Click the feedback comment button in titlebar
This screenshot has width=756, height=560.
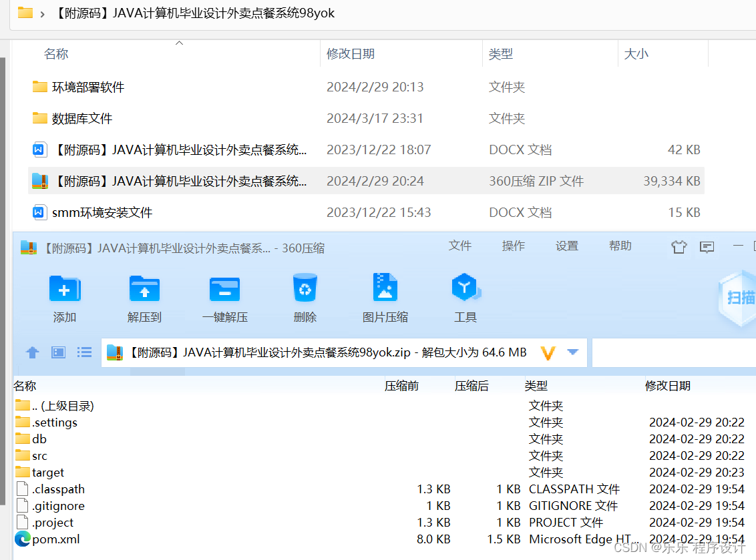pyautogui.click(x=707, y=247)
